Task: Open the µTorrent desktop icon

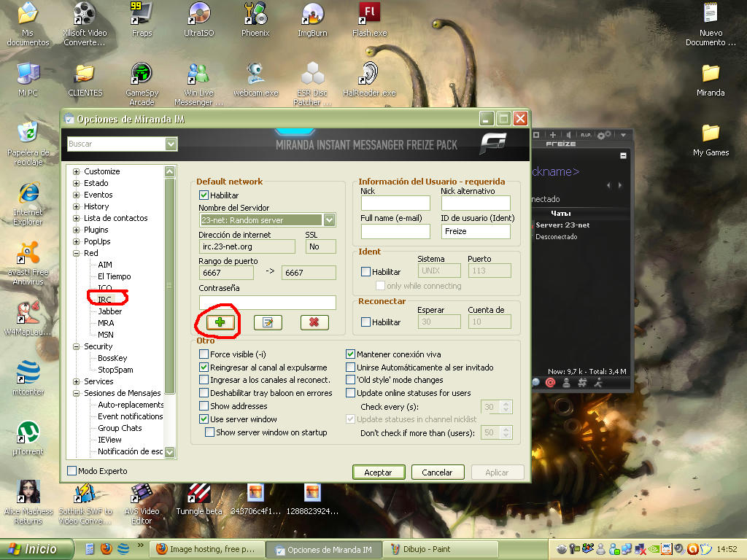Action: 28,438
